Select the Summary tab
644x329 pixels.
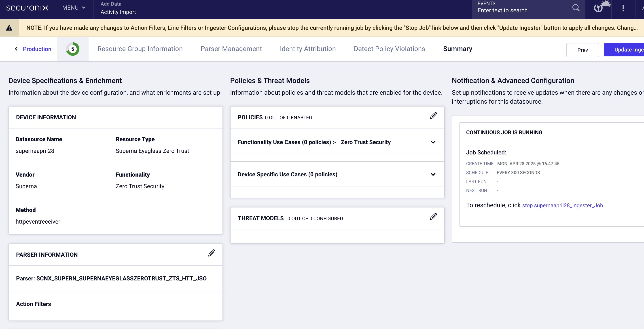[458, 49]
